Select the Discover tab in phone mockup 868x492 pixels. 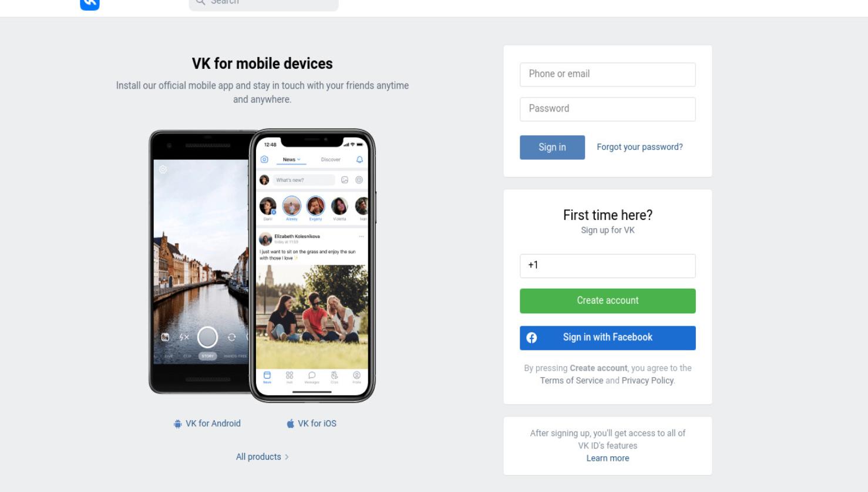click(331, 159)
